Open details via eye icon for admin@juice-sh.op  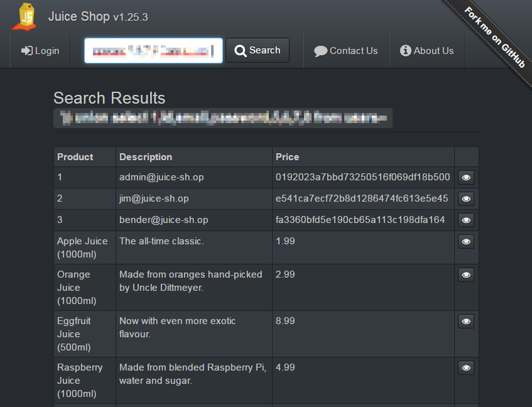pyautogui.click(x=466, y=178)
